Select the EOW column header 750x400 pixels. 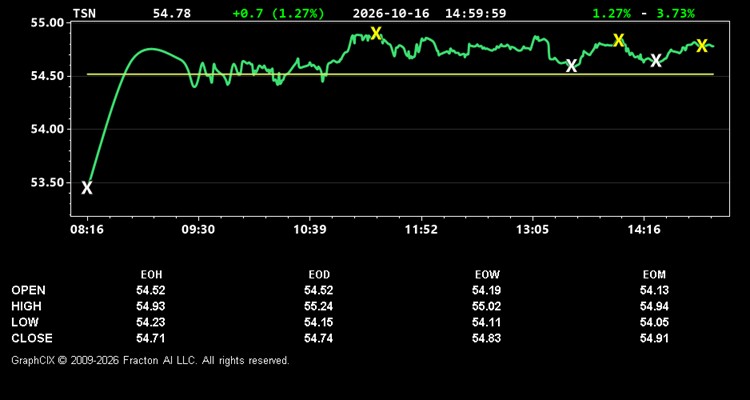tap(487, 275)
